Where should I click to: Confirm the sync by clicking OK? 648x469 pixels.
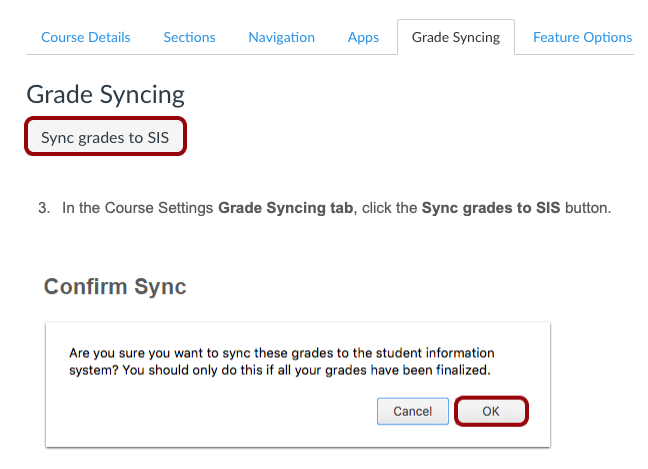tap(491, 411)
